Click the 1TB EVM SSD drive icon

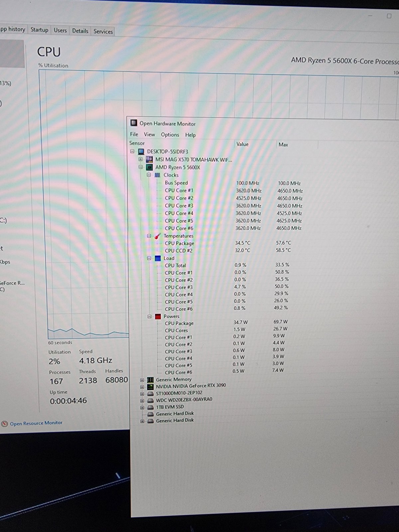point(150,407)
